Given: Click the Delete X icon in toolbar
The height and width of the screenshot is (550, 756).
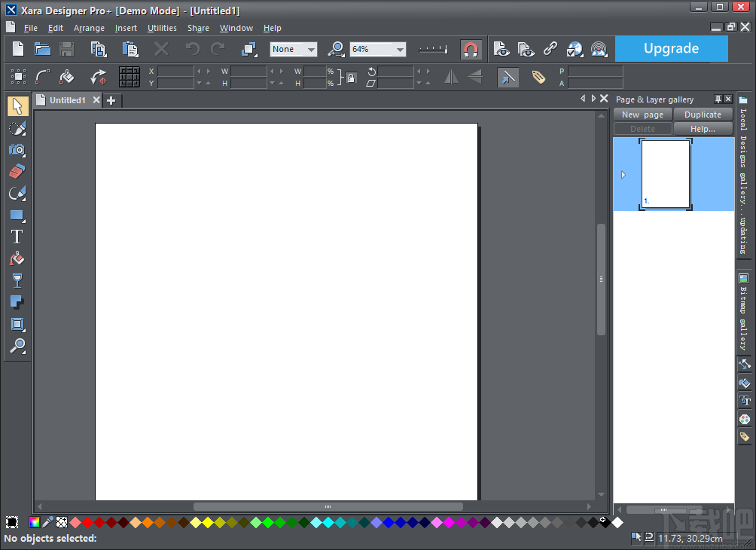Looking at the screenshot, I should (x=161, y=49).
